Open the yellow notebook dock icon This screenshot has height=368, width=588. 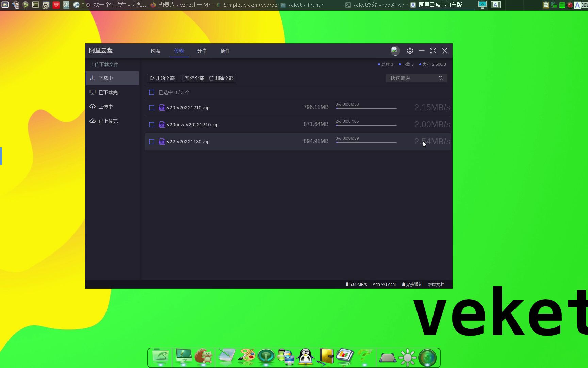[x=325, y=357]
